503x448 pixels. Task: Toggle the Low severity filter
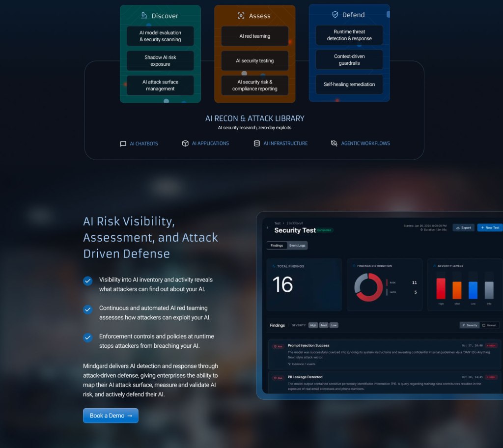click(334, 325)
